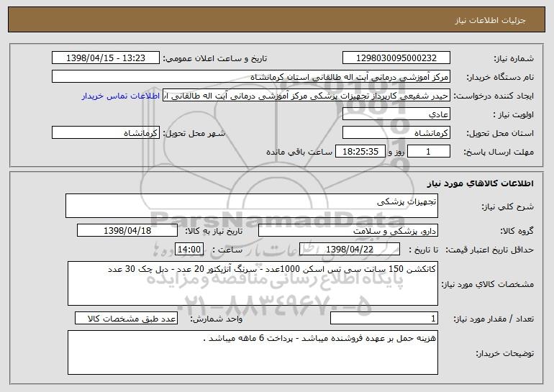Select the شماره نیاز field 1298030095000232

[x=396, y=58]
